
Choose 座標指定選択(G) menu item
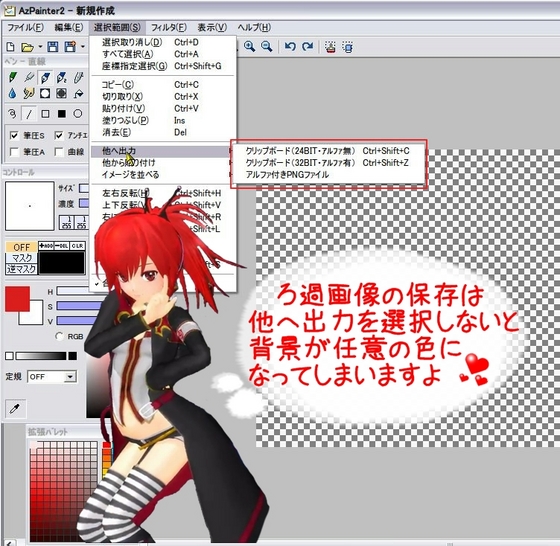point(163,66)
